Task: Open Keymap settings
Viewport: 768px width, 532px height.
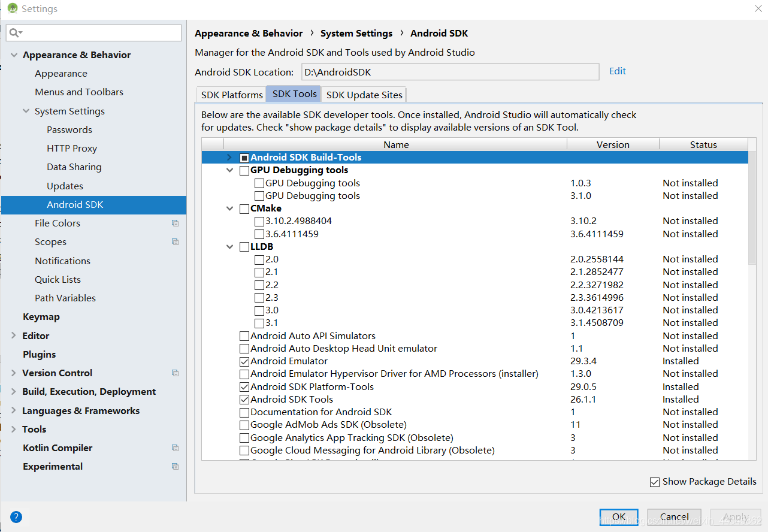Action: pos(41,317)
